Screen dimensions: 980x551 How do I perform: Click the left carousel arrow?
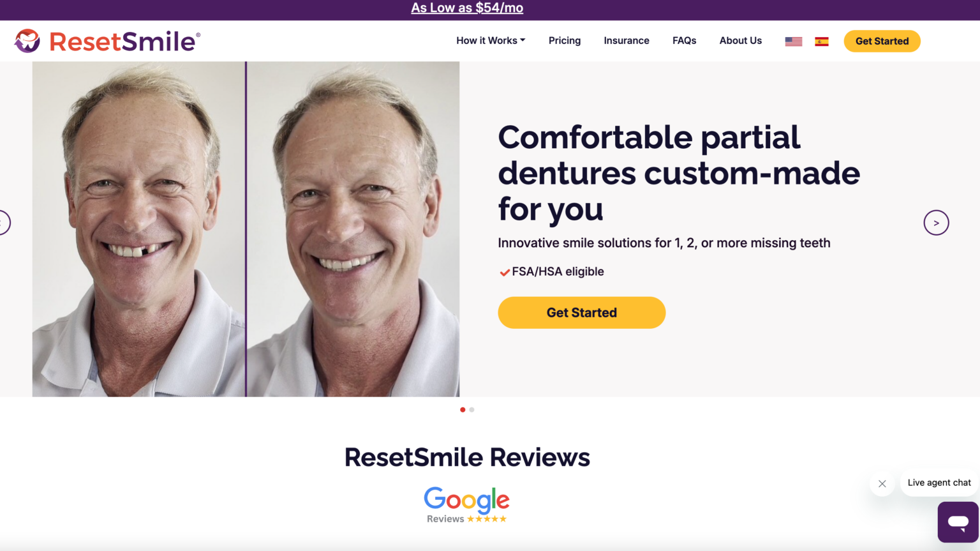[x=3, y=222]
